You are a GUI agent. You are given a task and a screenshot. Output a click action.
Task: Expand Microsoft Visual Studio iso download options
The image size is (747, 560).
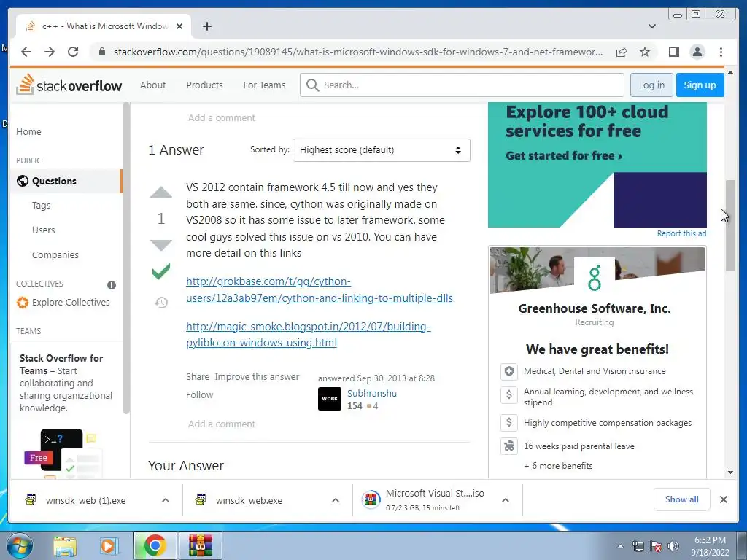[x=506, y=500]
